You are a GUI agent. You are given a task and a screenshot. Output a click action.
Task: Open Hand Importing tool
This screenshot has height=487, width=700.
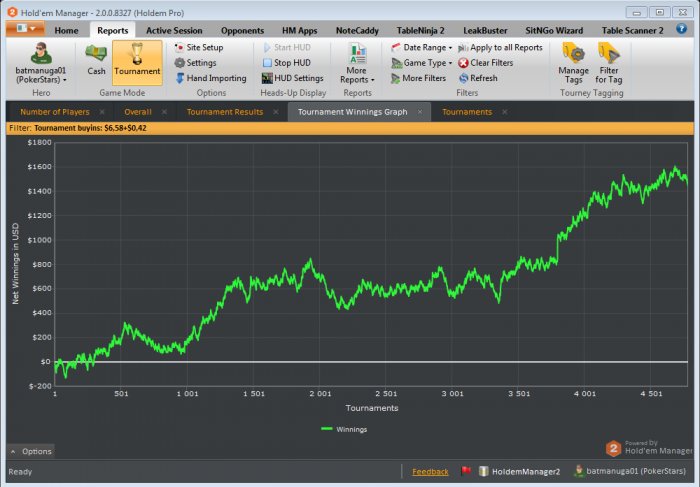(215, 78)
